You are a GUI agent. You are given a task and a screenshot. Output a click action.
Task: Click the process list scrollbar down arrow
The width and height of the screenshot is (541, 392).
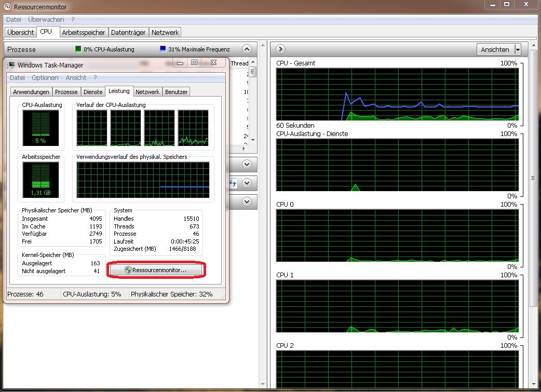[253, 140]
